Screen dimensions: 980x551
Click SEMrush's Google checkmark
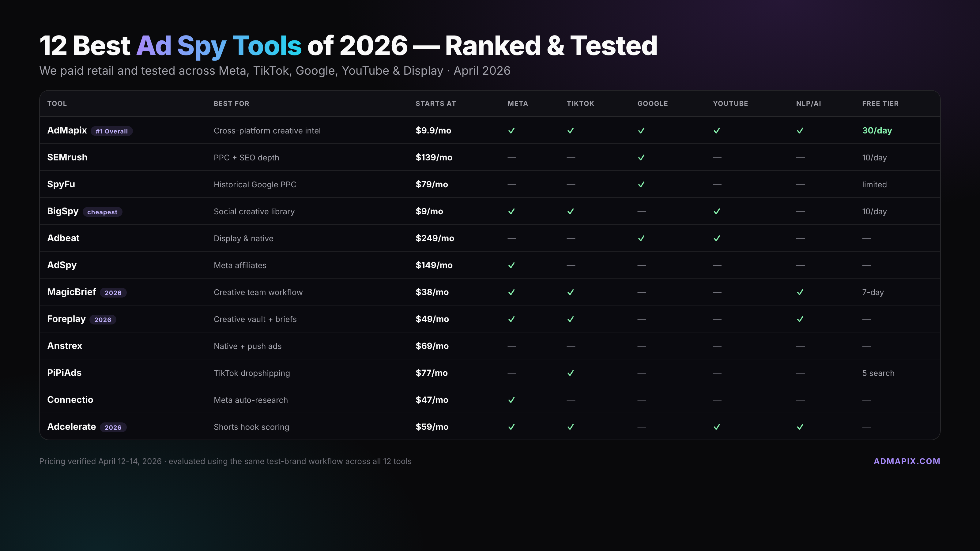[641, 157]
